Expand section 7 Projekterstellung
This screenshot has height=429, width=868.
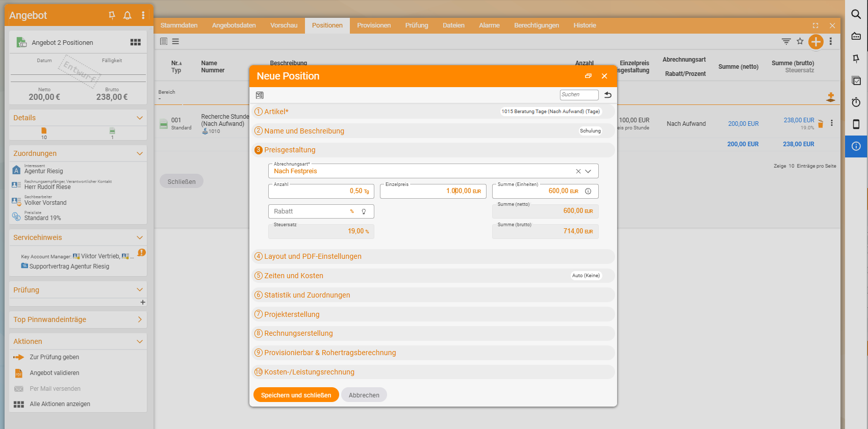(433, 314)
